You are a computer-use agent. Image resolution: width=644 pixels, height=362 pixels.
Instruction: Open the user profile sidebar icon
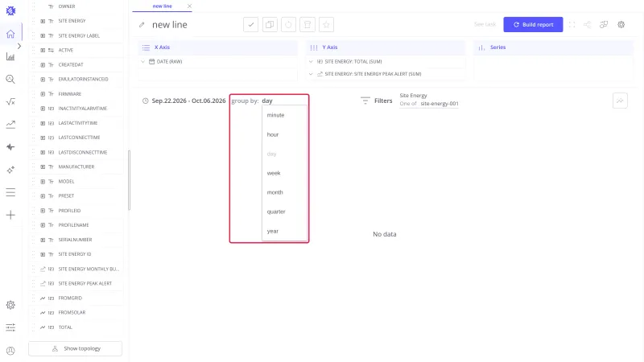point(10,351)
